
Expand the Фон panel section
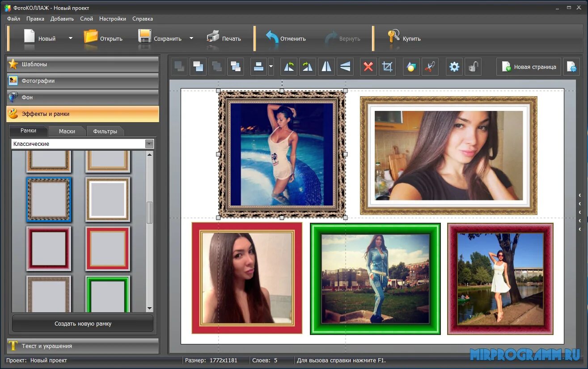click(83, 97)
